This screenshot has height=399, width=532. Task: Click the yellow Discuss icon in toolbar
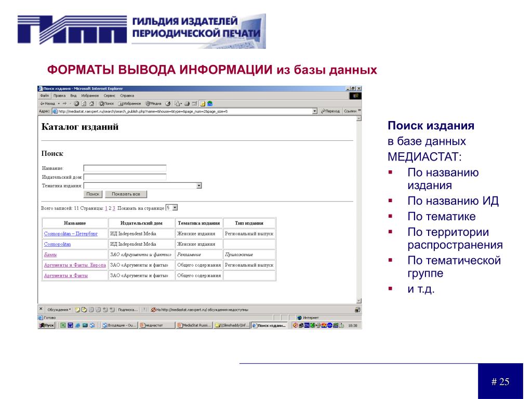click(x=203, y=104)
